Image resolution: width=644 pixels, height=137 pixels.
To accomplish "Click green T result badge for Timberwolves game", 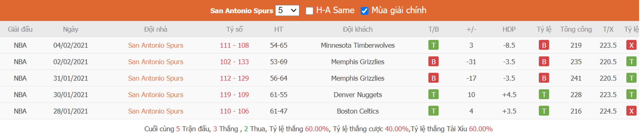I will [433, 45].
